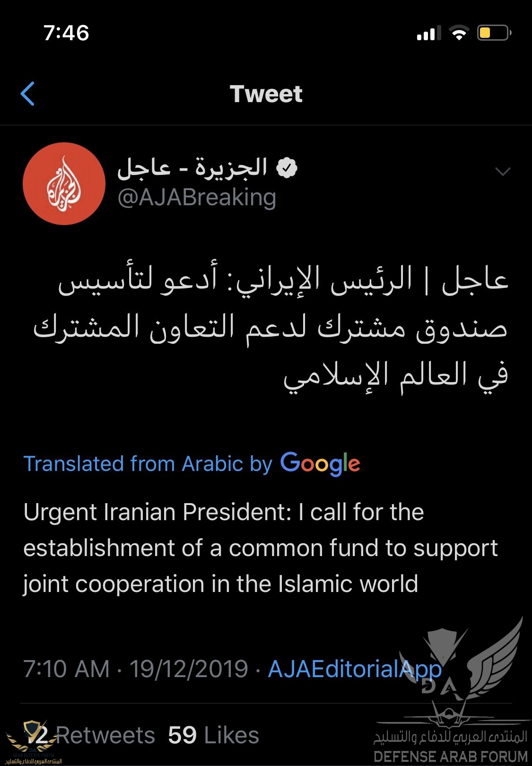The width and height of the screenshot is (532, 766).
Task: Tap the blue back arrow
Action: point(28,94)
